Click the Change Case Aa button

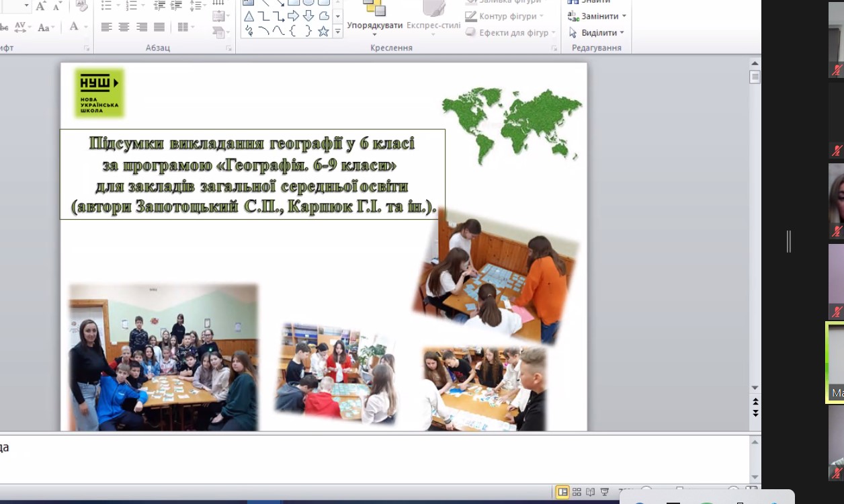pos(46,27)
